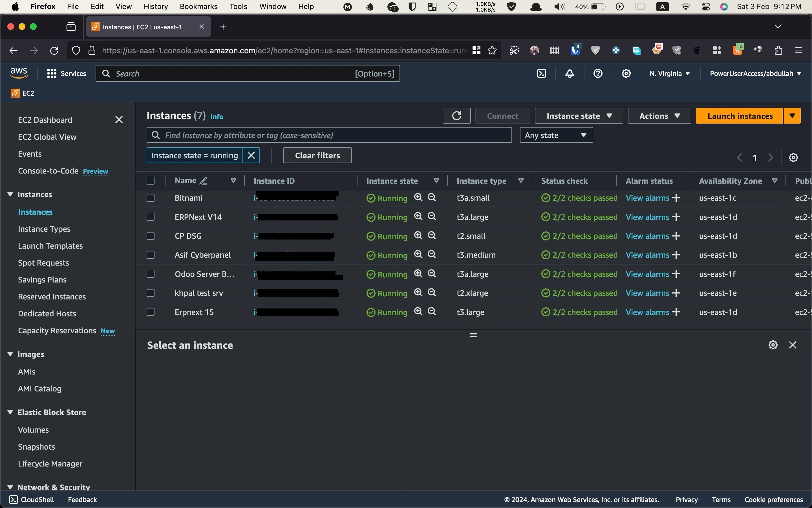Image resolution: width=812 pixels, height=508 pixels.
Task: Collapse the Images sidebar section
Action: pos(10,354)
